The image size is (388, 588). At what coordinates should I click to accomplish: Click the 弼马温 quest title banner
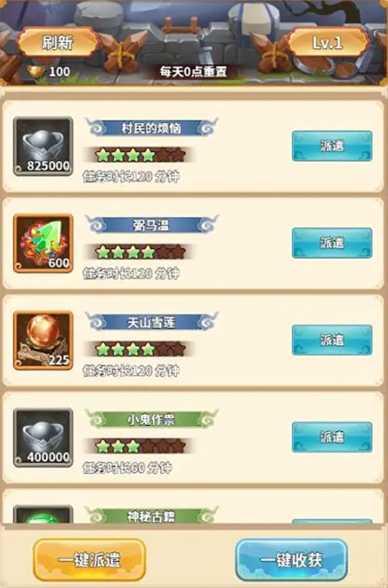pos(151,225)
